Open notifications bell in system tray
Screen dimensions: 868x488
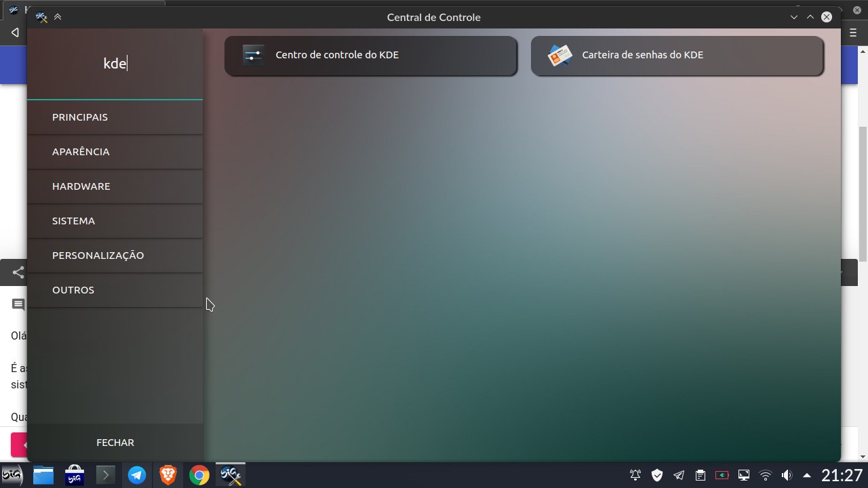[x=635, y=475]
